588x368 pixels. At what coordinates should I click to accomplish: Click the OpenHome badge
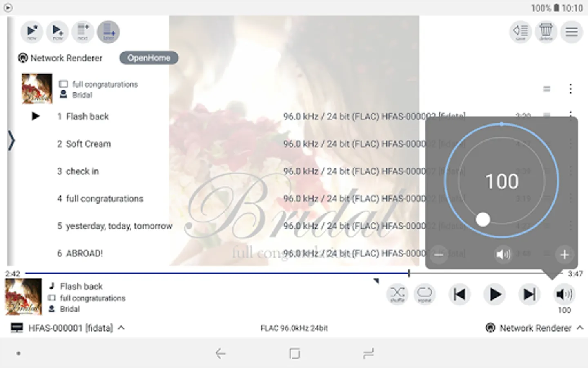click(149, 58)
